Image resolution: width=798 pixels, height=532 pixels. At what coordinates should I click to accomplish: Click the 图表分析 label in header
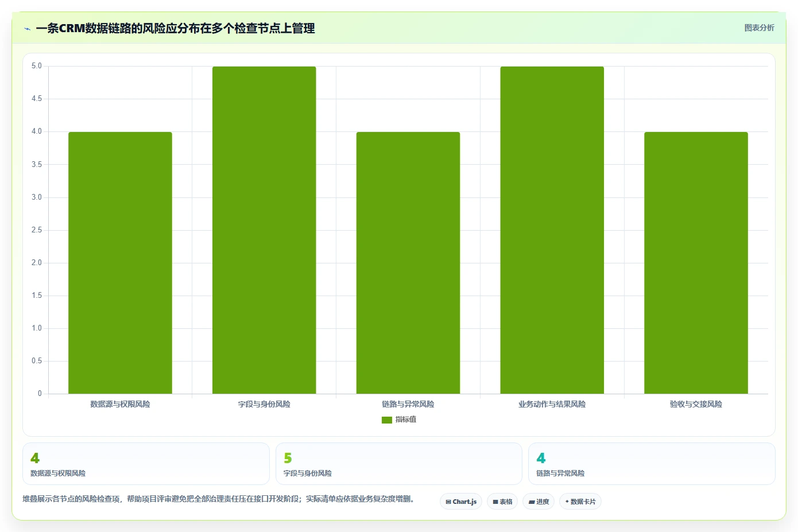coord(759,28)
